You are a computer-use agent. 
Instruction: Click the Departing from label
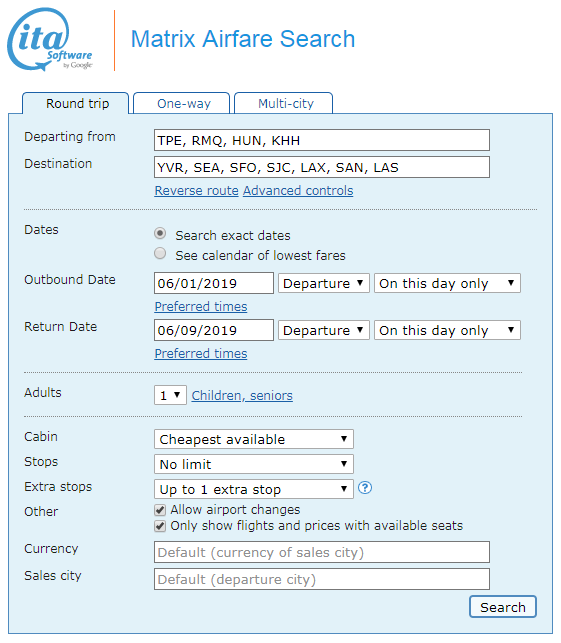[x=70, y=137]
